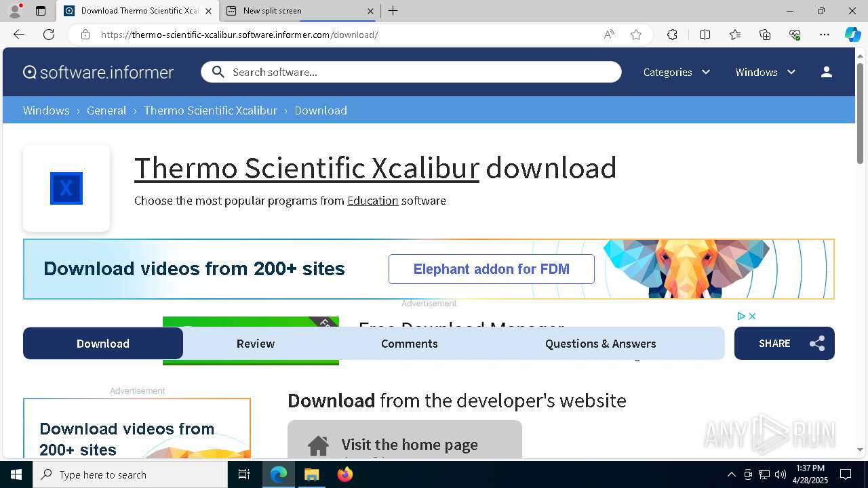Image resolution: width=868 pixels, height=488 pixels.
Task: Open Favorites list icon
Action: [735, 35]
